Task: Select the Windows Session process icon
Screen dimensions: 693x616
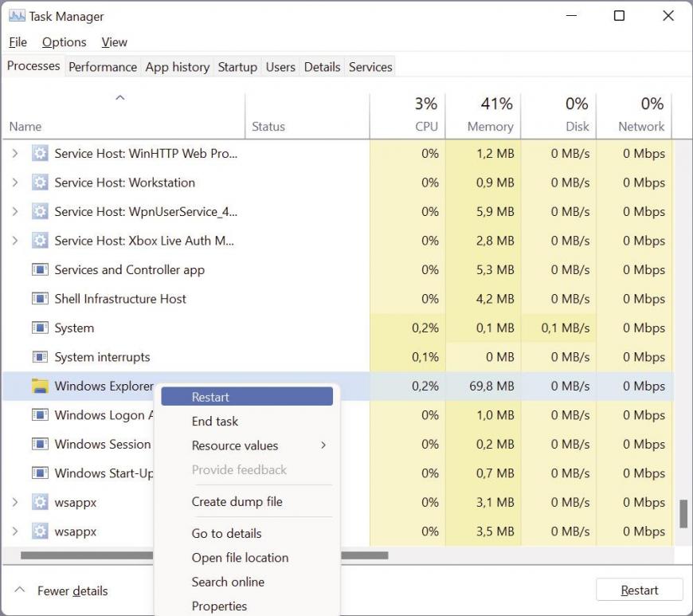Action: point(40,444)
